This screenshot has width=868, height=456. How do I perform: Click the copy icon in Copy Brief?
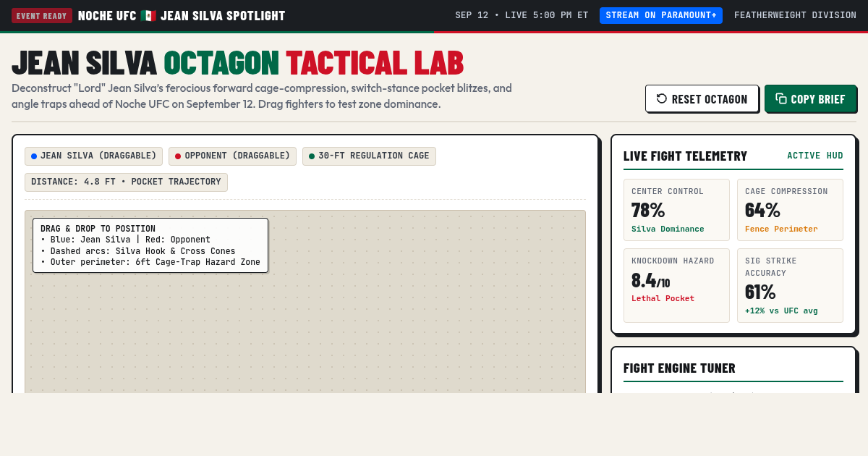781,98
